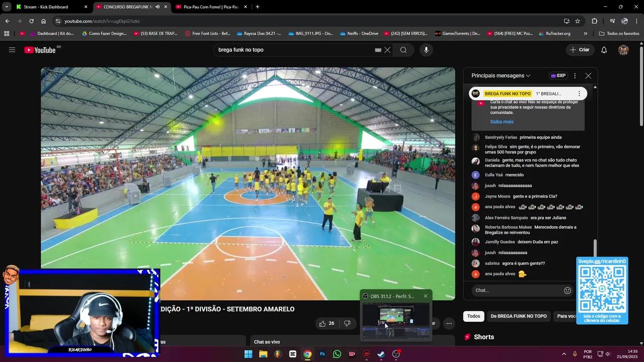Open the Todos os favoritos folder
644x362 pixels.
(619, 34)
